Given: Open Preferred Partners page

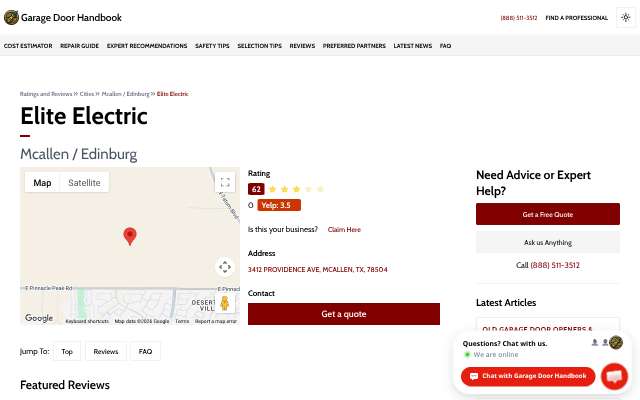Looking at the screenshot, I should [x=354, y=46].
